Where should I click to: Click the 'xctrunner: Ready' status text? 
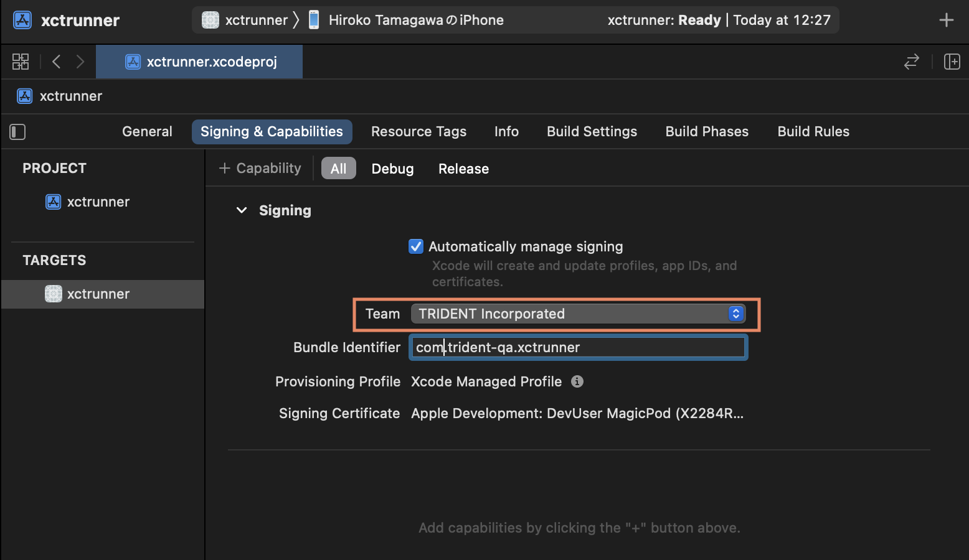pyautogui.click(x=664, y=20)
